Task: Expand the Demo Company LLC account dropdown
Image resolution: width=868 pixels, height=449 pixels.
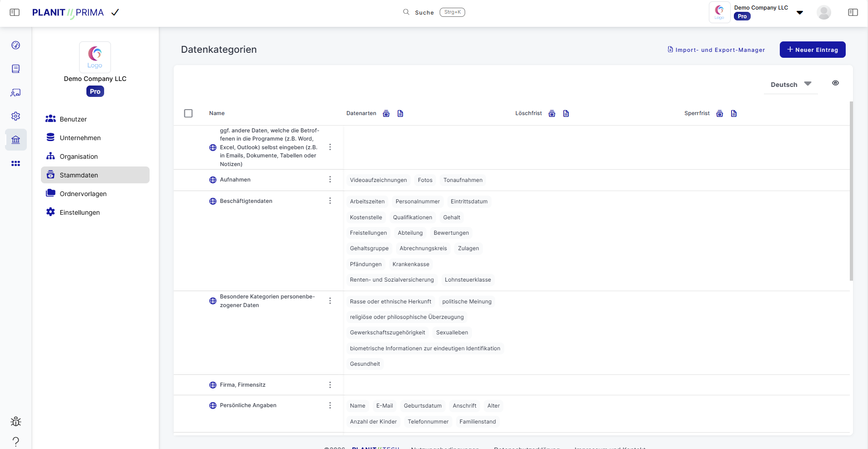Action: 799,12
